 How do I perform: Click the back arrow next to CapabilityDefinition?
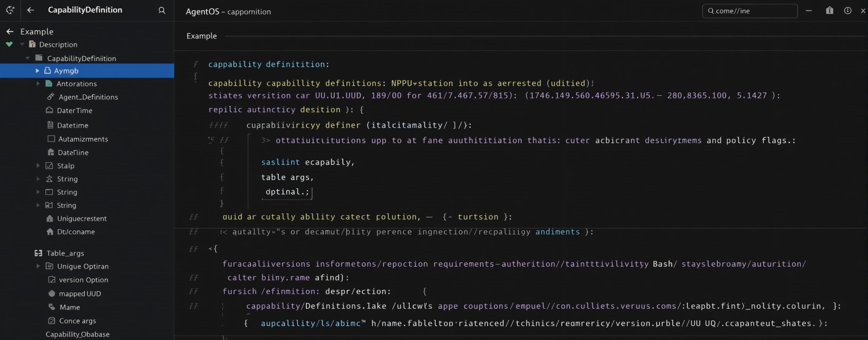tap(31, 10)
